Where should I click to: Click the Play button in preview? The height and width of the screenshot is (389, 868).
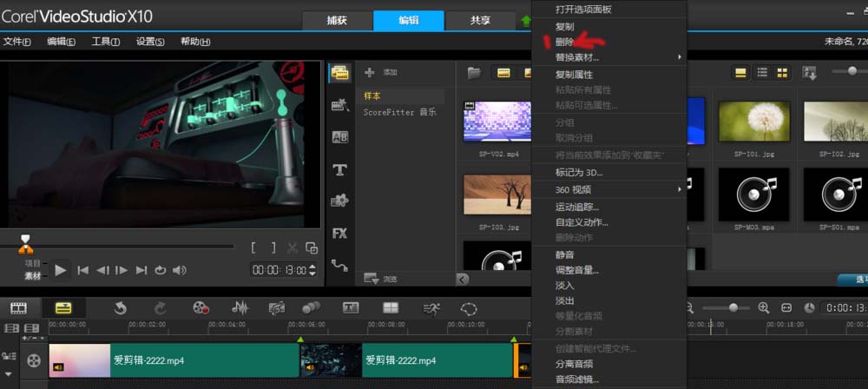click(61, 270)
